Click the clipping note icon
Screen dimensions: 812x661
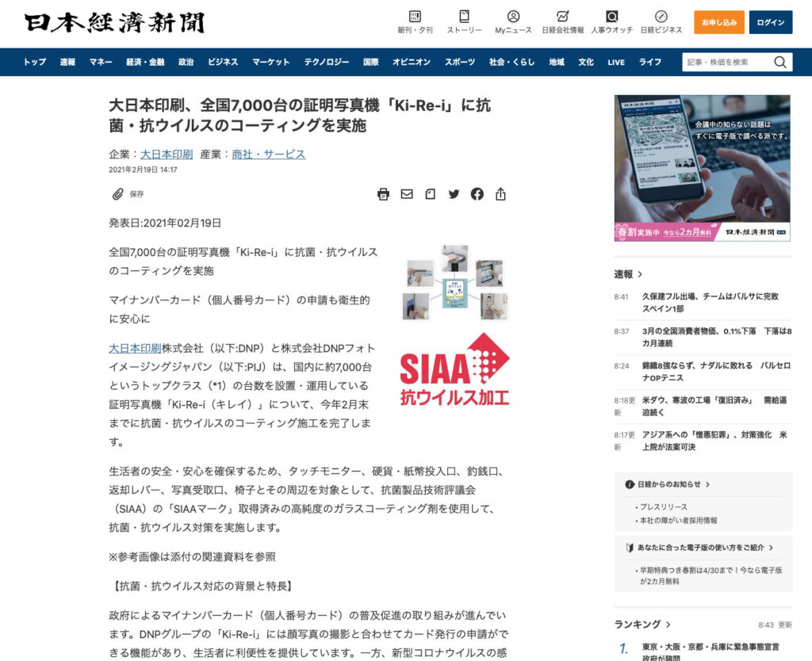pos(430,194)
